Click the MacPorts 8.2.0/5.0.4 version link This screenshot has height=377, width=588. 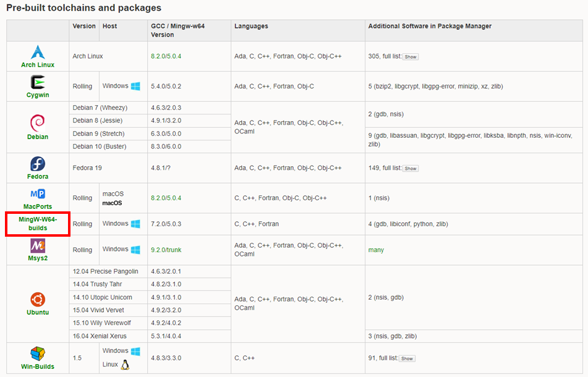tap(166, 198)
